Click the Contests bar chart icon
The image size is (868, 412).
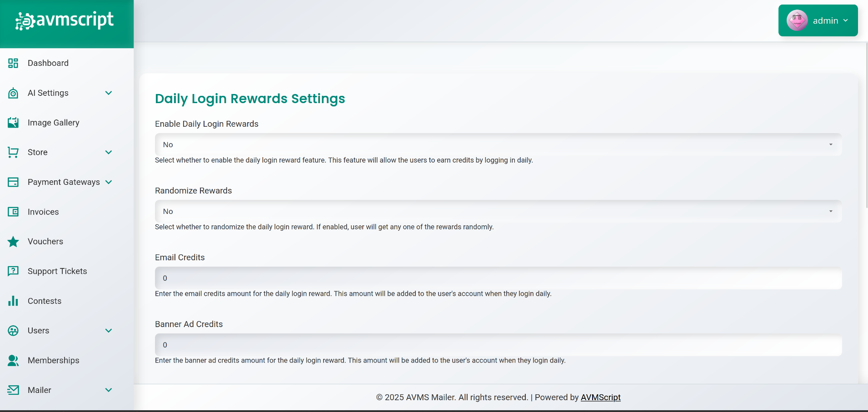[x=13, y=301]
